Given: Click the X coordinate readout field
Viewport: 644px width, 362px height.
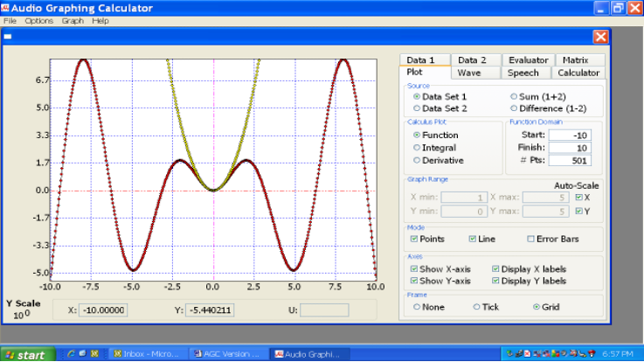Looking at the screenshot, I should pos(103,310).
